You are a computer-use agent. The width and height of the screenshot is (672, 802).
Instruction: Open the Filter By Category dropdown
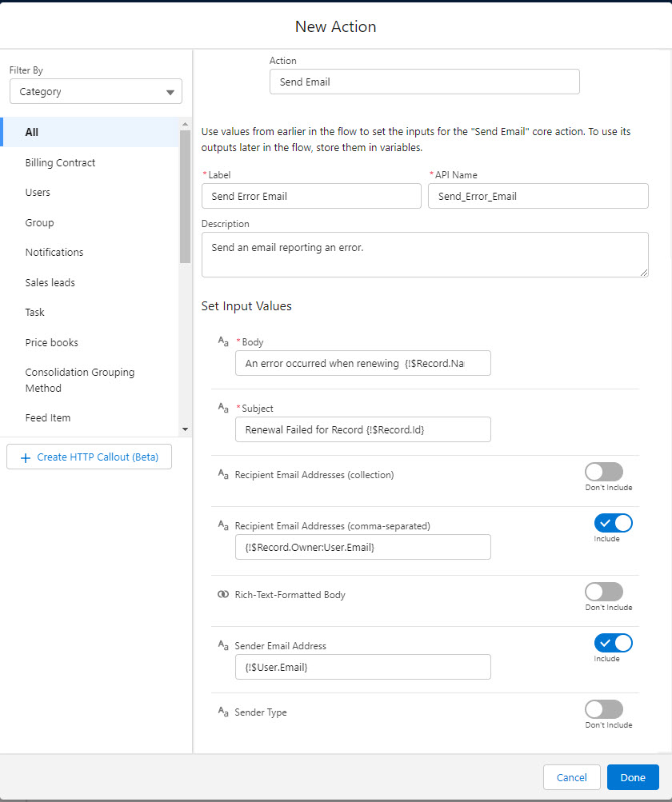point(96,92)
